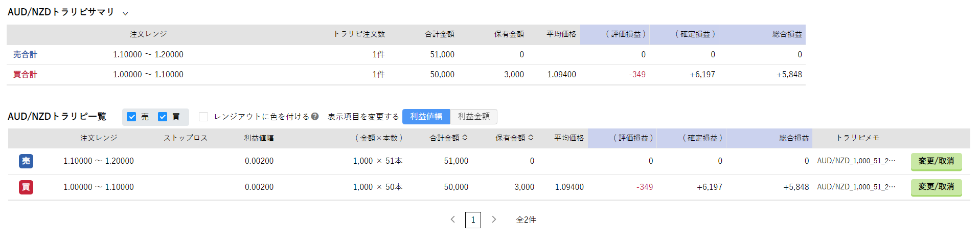Screen dimensions: 980x239
Task: Sort by 保有金額 column arrows
Action: tap(531, 138)
